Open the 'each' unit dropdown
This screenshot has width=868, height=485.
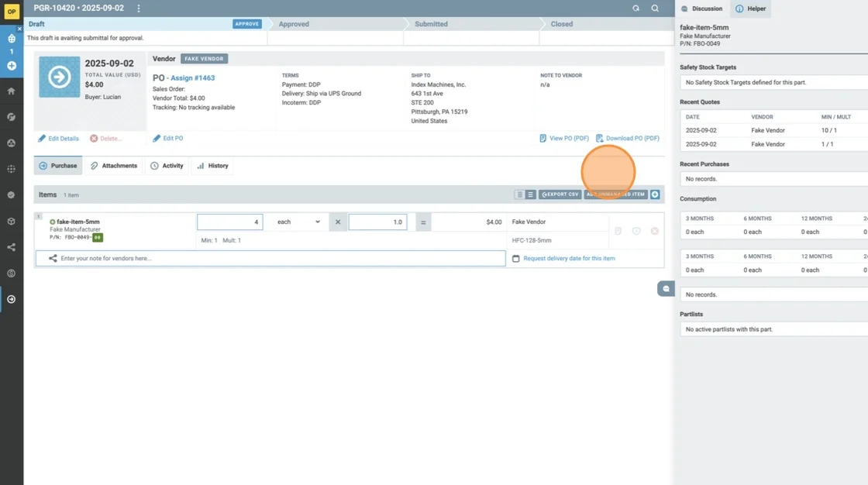coord(298,222)
